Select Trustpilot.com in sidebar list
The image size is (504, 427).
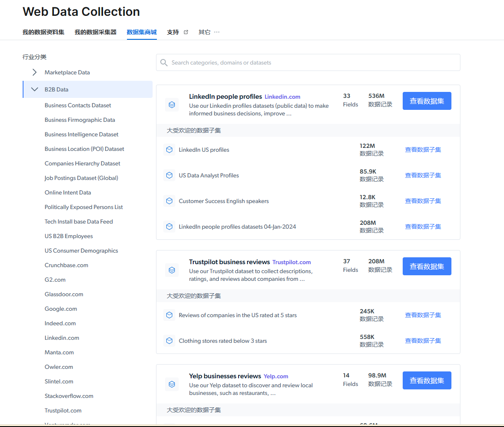(63, 411)
